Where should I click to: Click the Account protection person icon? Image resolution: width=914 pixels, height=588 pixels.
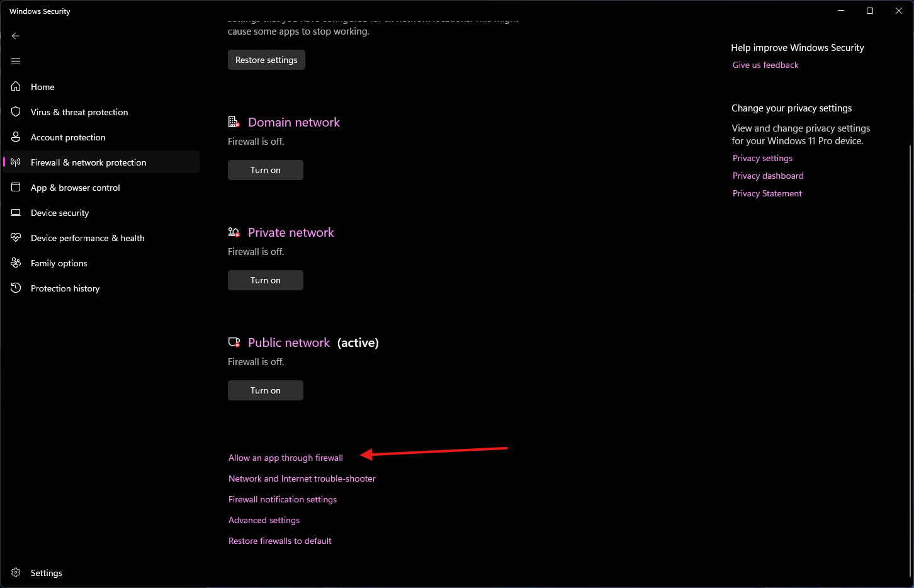pos(16,137)
